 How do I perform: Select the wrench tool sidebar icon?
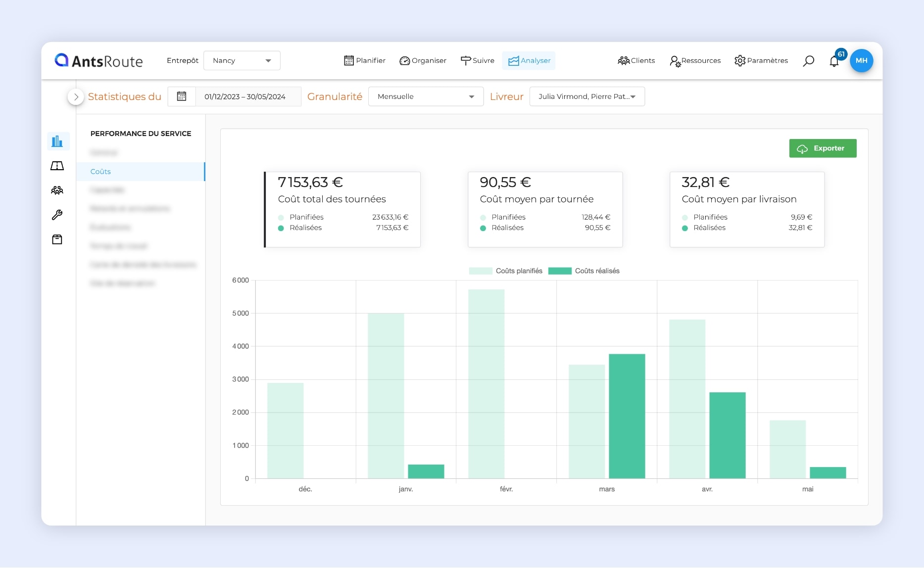(x=57, y=215)
